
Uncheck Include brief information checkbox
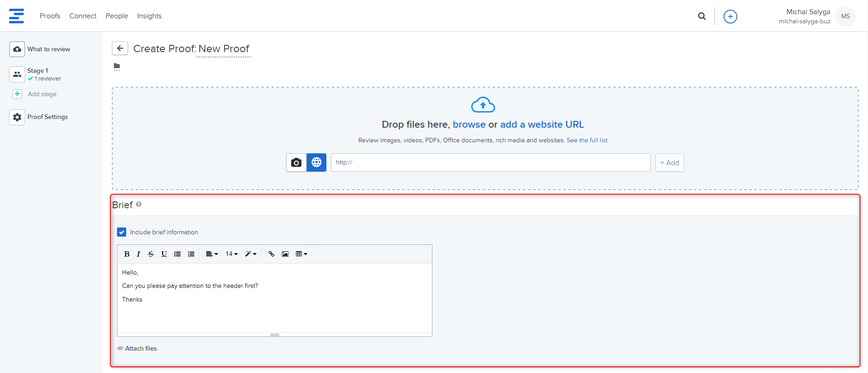click(122, 232)
